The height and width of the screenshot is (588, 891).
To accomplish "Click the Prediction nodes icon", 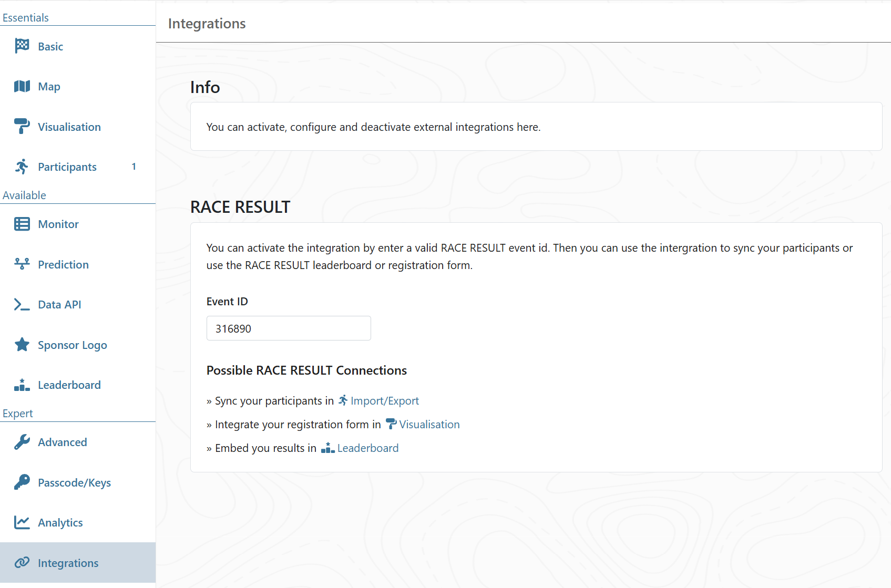I will tap(22, 264).
